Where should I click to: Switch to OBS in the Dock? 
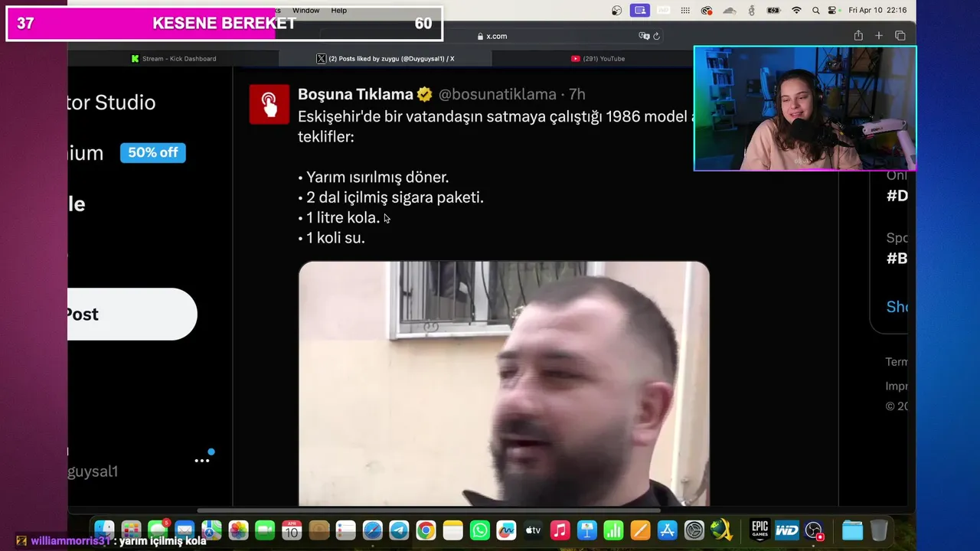point(814,530)
